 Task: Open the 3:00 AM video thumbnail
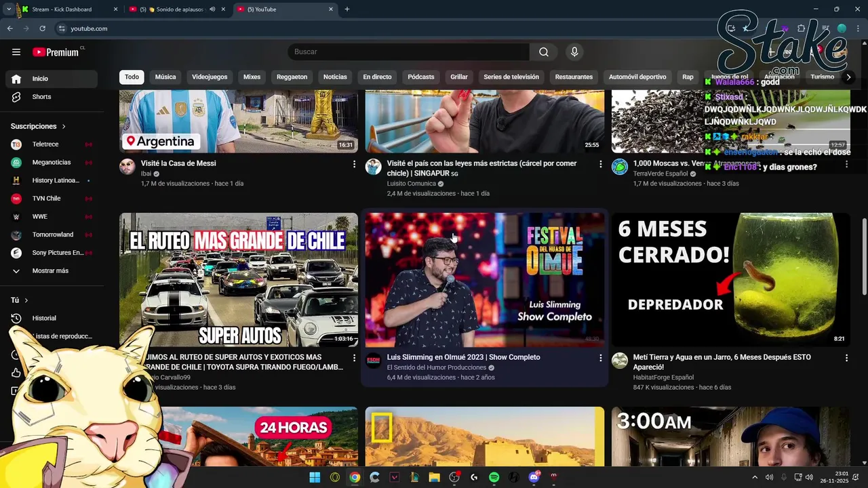click(x=731, y=436)
